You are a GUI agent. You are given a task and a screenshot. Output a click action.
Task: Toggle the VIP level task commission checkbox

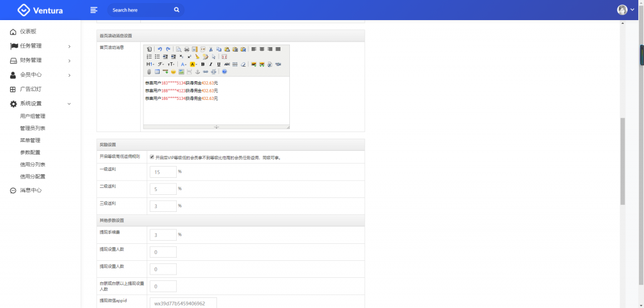[x=152, y=157]
